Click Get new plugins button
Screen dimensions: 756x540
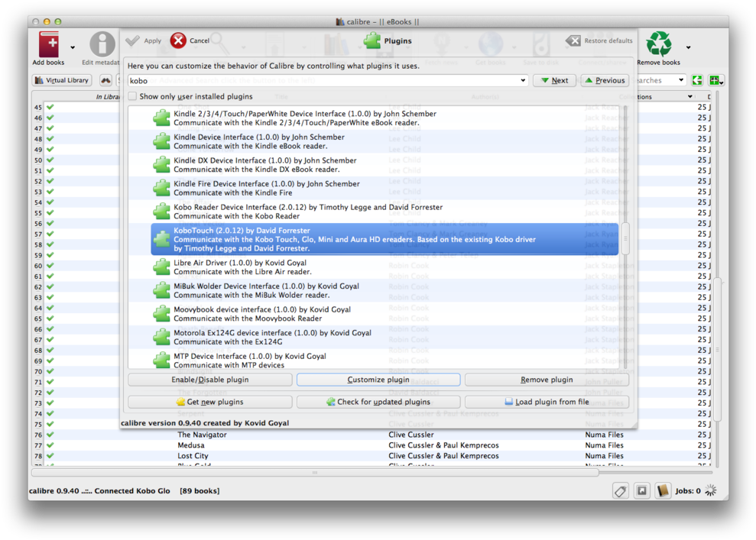(x=210, y=402)
